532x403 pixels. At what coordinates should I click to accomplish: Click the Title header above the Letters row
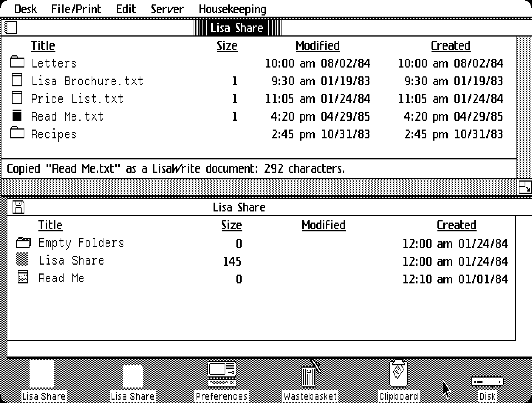[43, 45]
